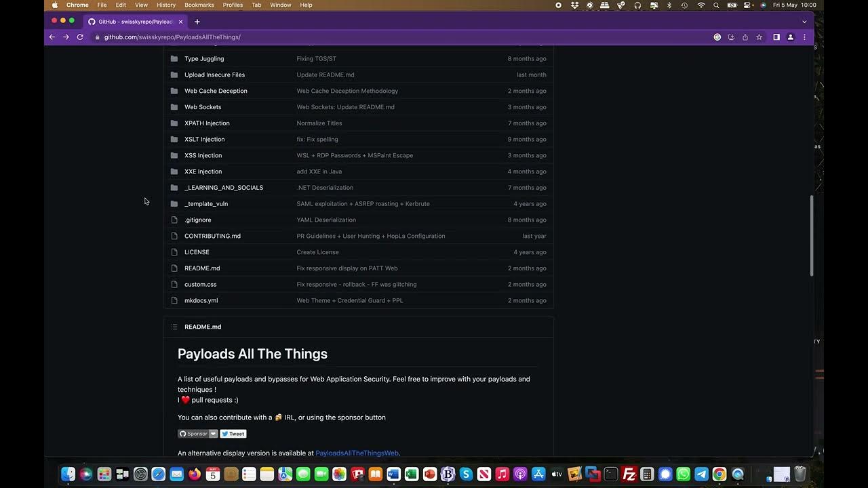Open CONTRIBUTING.md file
Screen dimensions: 868x488
(212, 236)
